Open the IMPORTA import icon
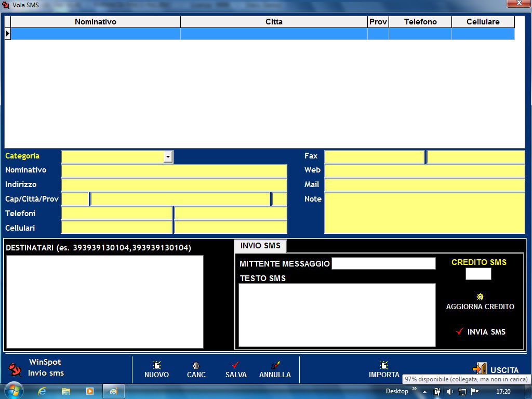 384,365
